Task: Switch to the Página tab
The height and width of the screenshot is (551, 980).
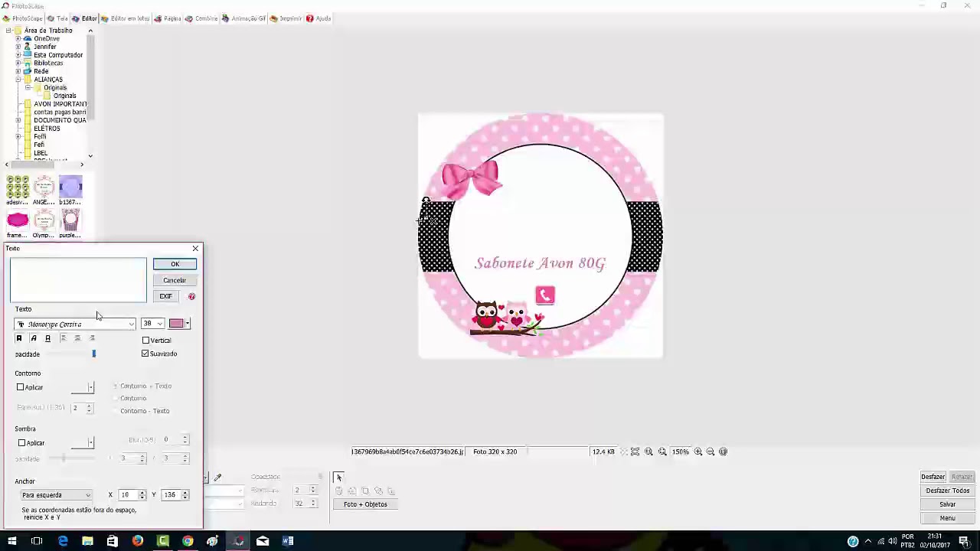Action: 167,18
